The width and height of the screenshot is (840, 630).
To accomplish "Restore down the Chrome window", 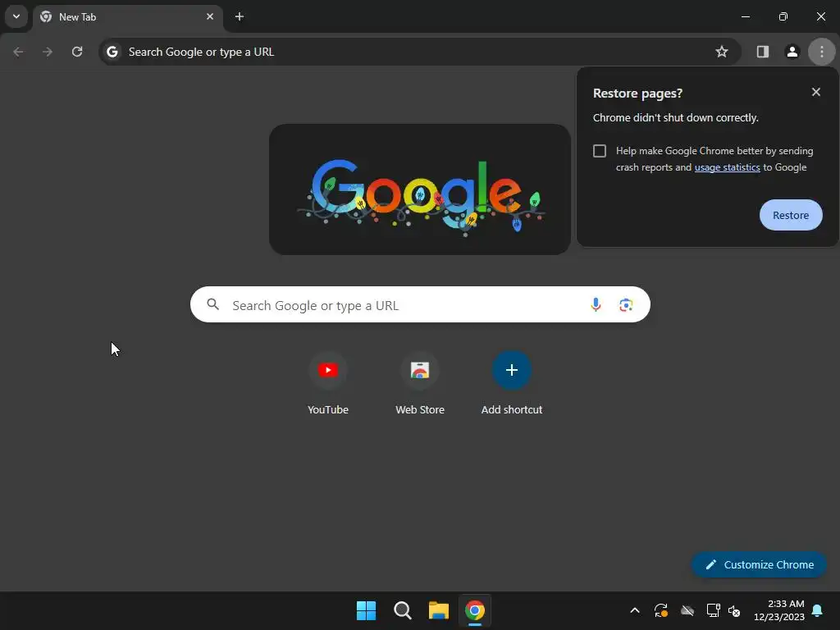I will pyautogui.click(x=783, y=16).
